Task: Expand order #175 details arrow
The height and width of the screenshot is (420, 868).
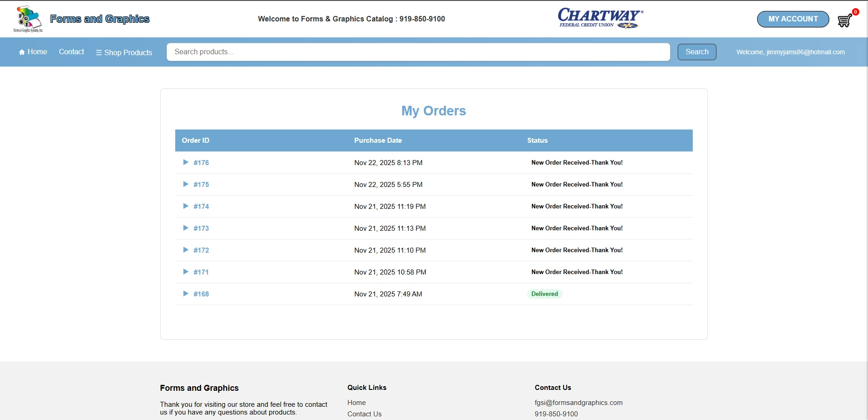Action: [186, 184]
